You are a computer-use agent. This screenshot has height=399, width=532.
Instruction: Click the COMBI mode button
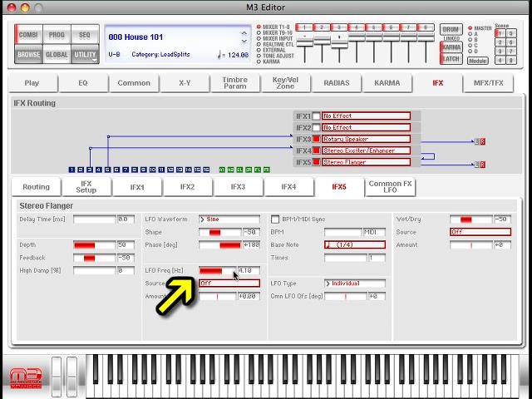(28, 35)
